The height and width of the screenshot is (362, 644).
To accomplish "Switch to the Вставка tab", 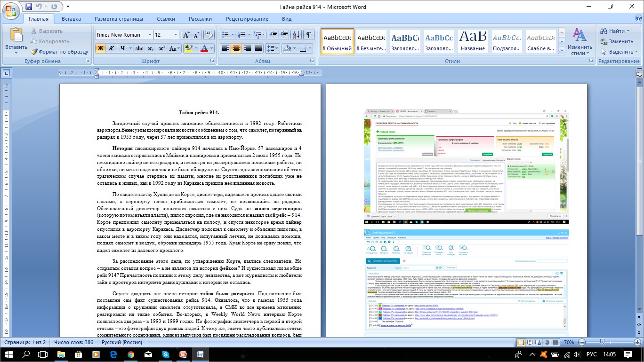I will pos(71,19).
